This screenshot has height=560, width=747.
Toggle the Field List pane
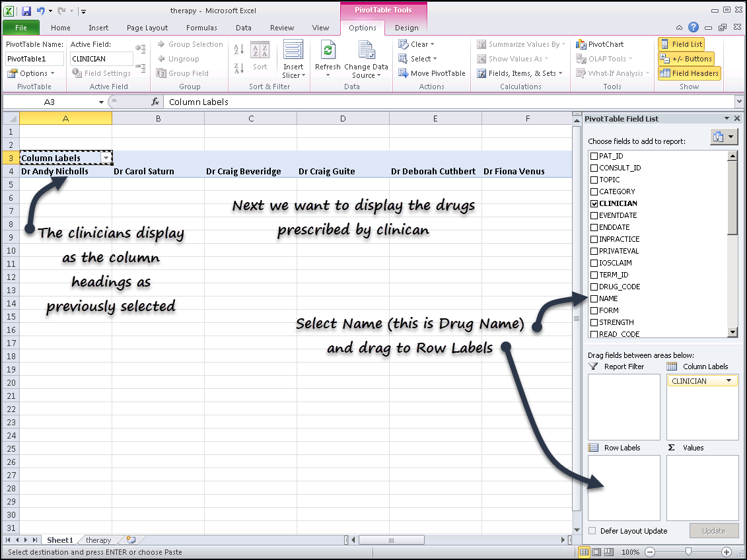click(x=682, y=44)
